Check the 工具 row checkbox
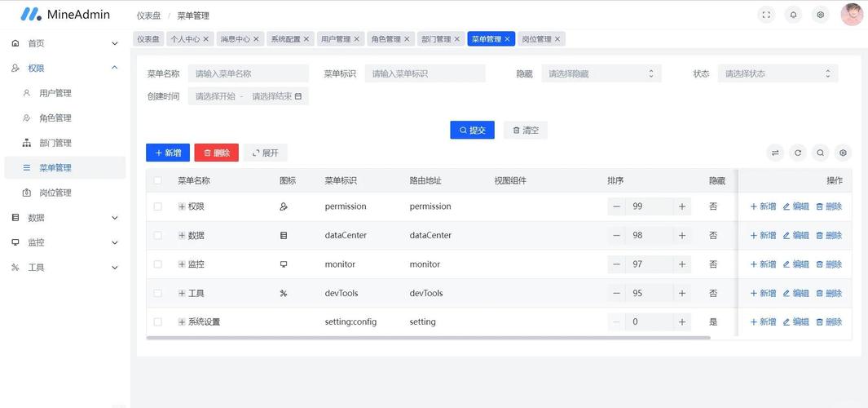 158,293
